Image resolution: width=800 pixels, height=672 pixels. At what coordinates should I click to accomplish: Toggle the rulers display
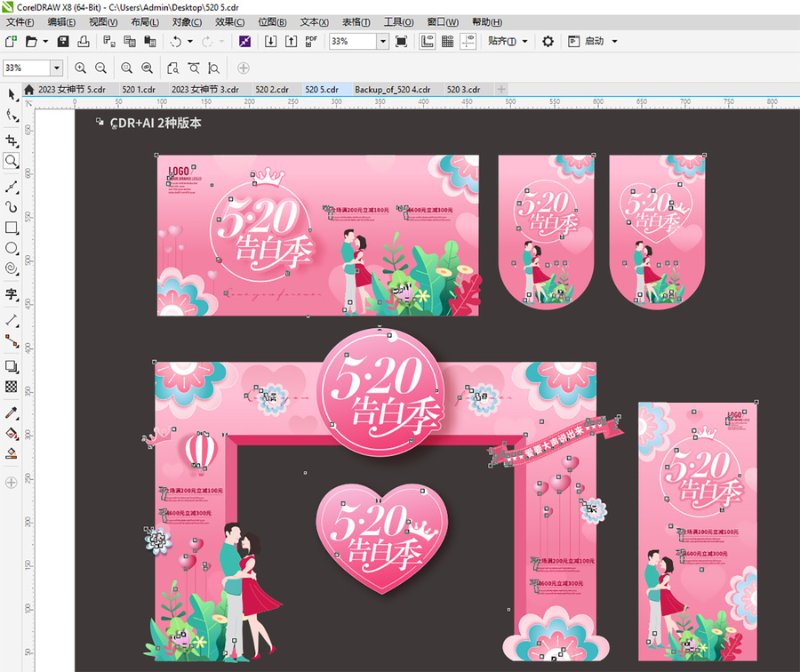(x=427, y=41)
